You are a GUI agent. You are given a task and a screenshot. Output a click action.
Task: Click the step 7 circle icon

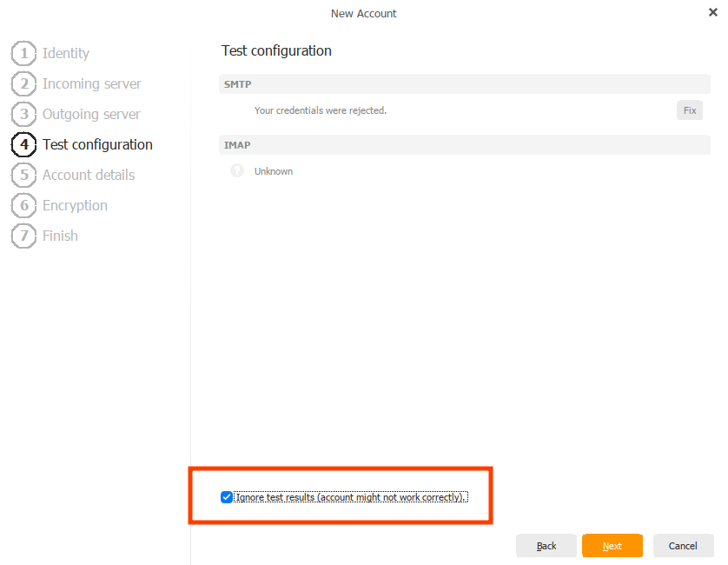point(23,236)
